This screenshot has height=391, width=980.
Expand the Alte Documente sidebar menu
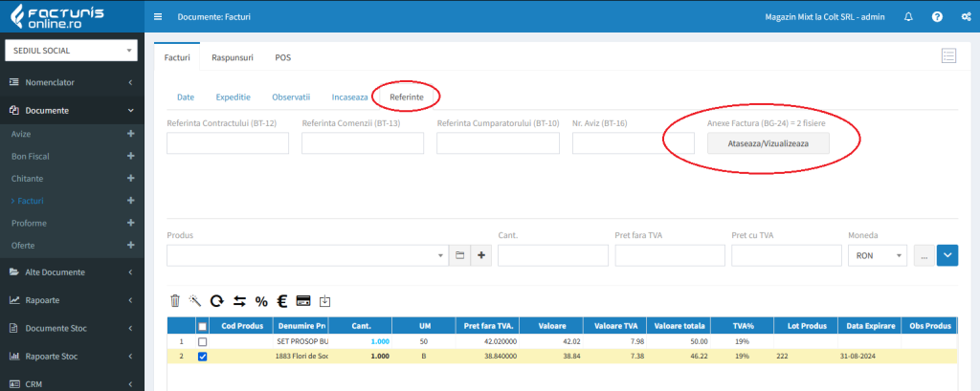pyautogui.click(x=73, y=272)
